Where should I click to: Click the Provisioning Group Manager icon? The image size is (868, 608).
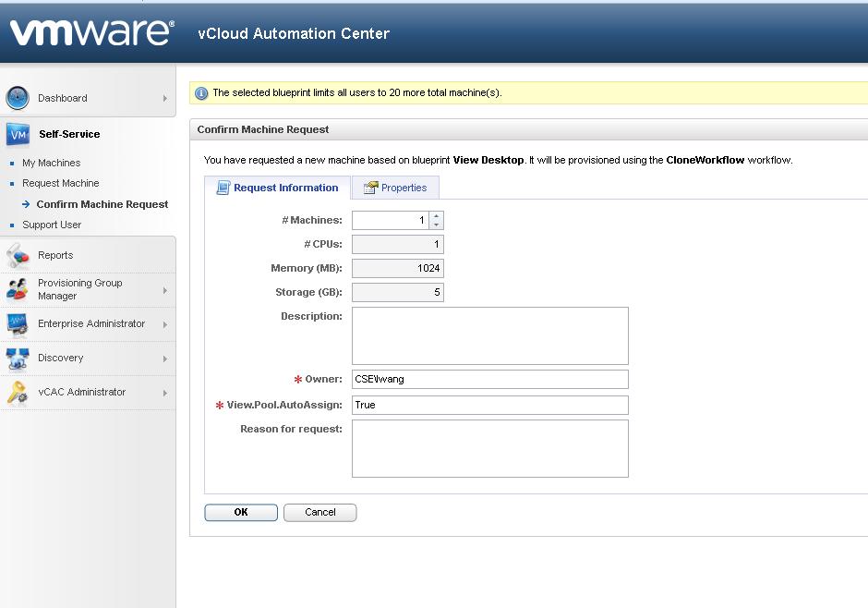pos(17,289)
